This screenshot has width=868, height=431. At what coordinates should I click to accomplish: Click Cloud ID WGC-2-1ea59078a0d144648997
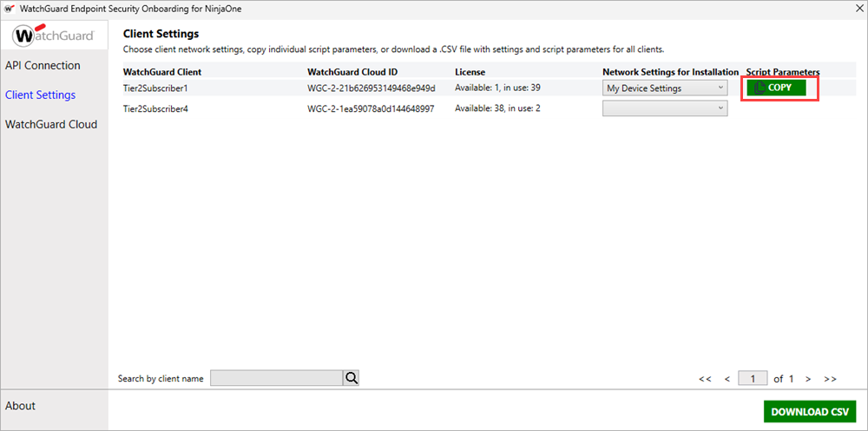(371, 108)
